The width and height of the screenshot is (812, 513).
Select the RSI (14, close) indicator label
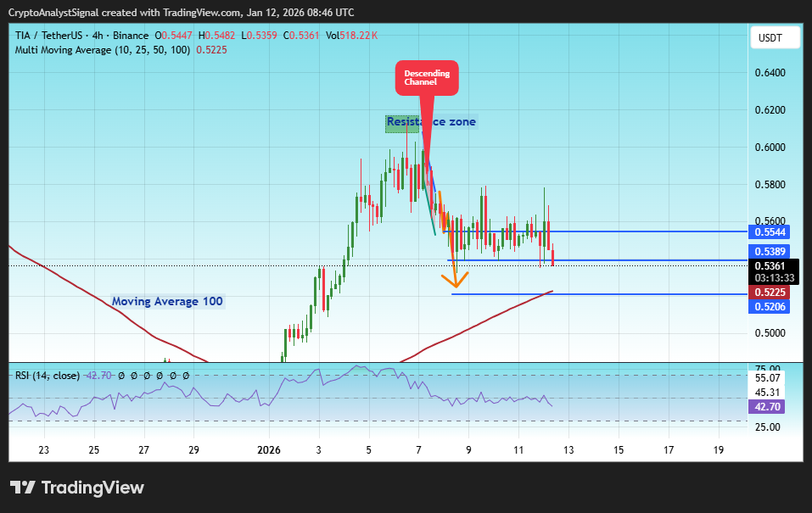(x=48, y=376)
